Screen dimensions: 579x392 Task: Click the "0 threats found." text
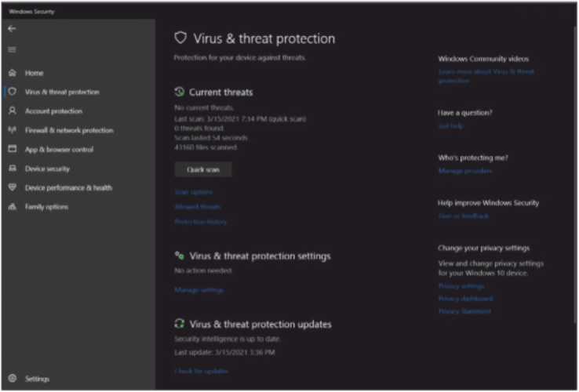(x=199, y=128)
